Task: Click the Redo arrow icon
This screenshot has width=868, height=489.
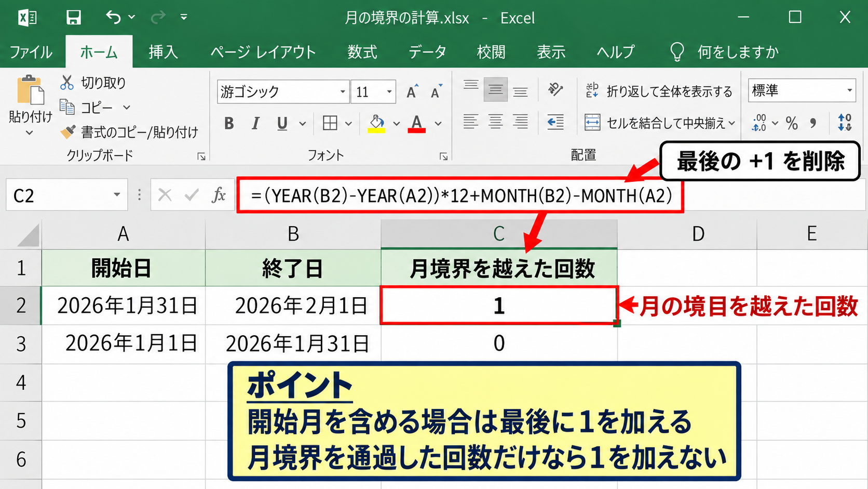Action: point(158,17)
